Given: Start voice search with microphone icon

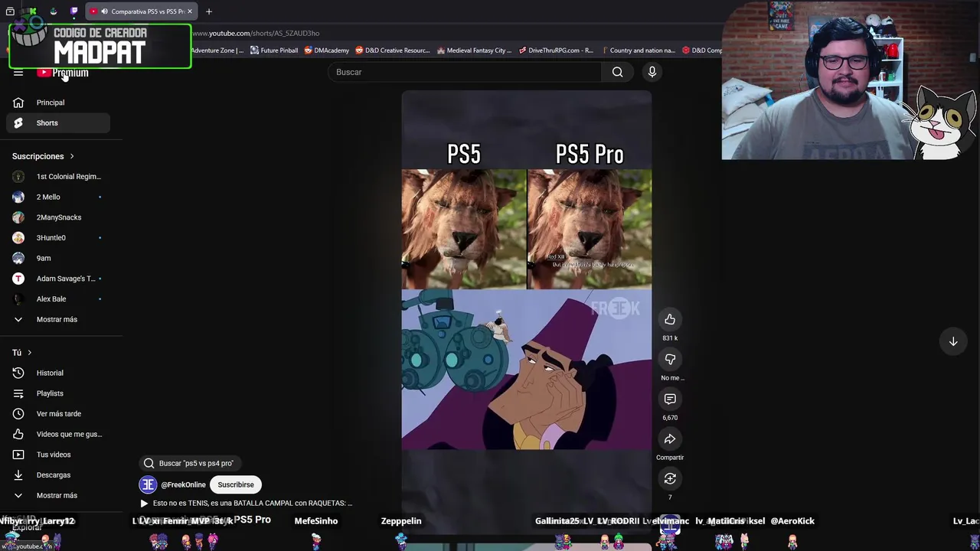Looking at the screenshot, I should coord(652,72).
